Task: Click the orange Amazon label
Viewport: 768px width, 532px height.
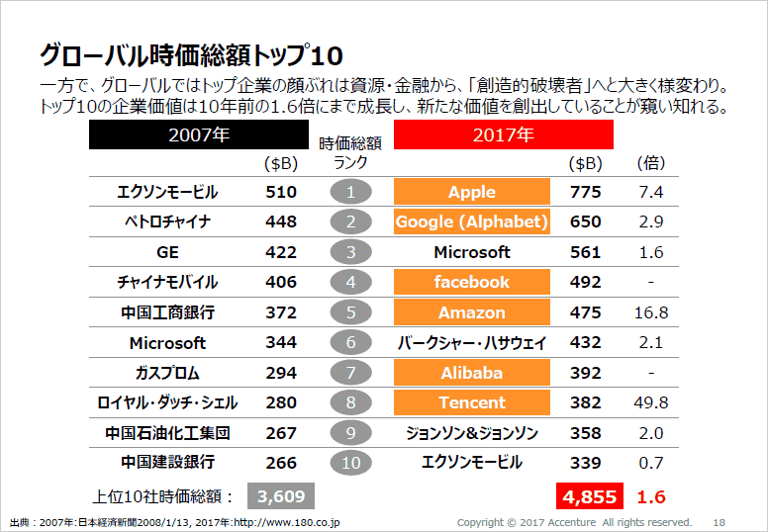Action: pyautogui.click(x=472, y=312)
